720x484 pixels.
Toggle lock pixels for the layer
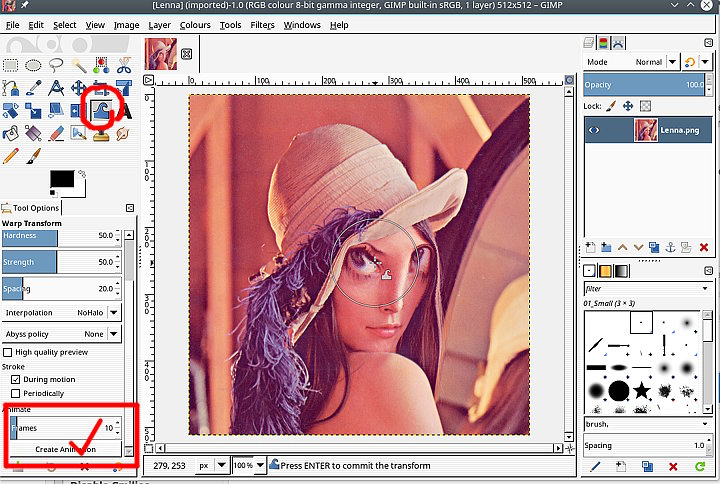pyautogui.click(x=611, y=106)
